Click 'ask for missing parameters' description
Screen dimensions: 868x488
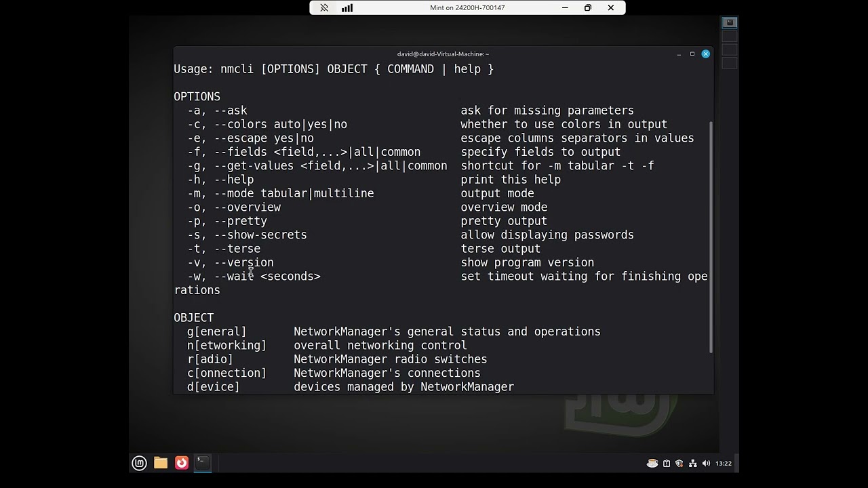(547, 110)
